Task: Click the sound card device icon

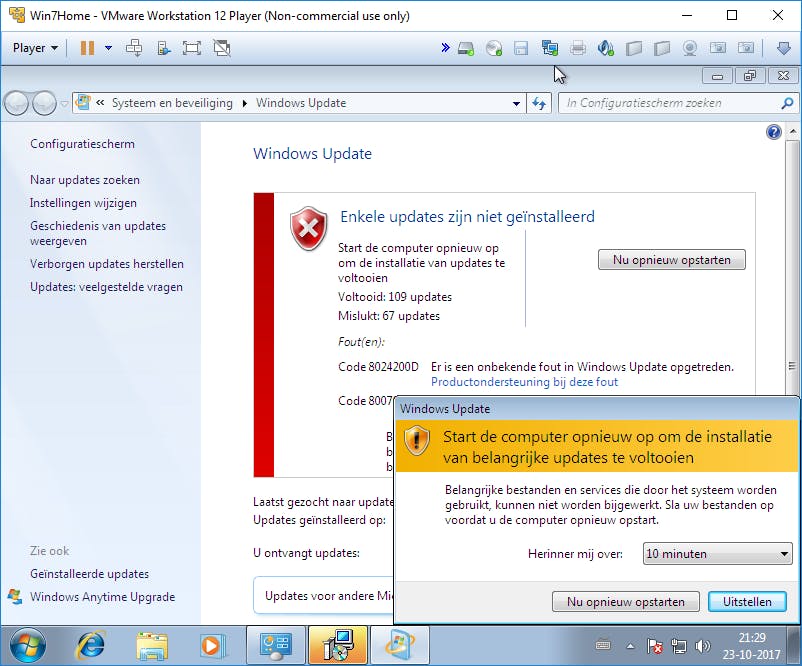Action: [606, 49]
